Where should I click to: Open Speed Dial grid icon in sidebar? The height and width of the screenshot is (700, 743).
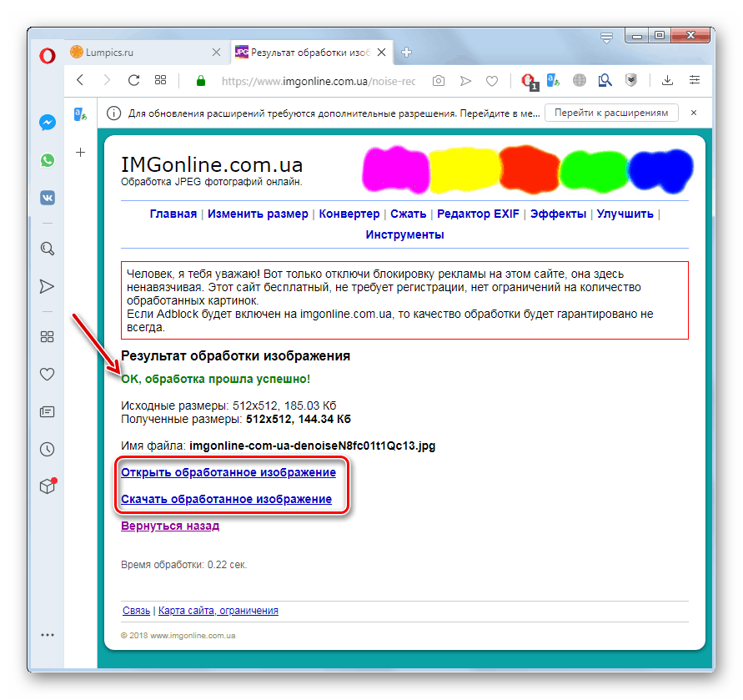pos(47,337)
